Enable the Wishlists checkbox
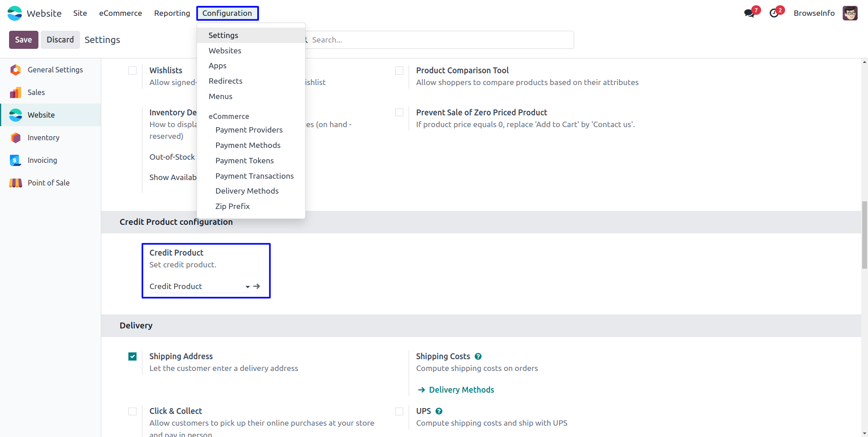 point(132,71)
